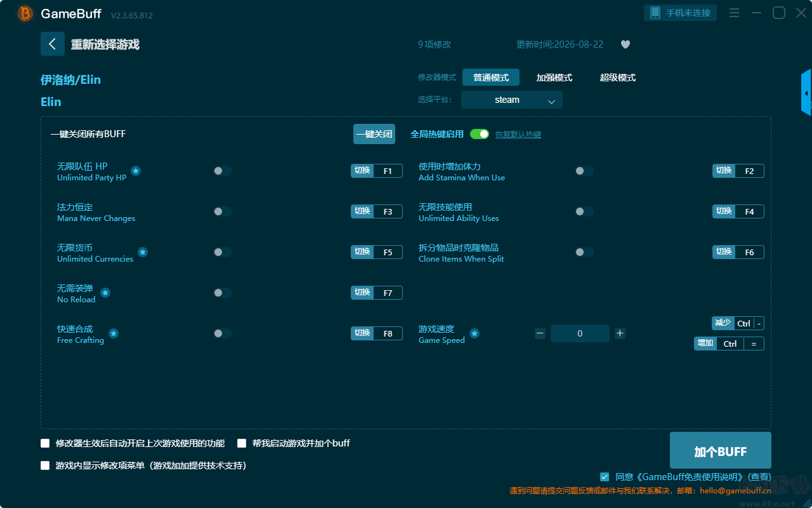
Task: Click the 手机未连接 button
Action: 681,13
